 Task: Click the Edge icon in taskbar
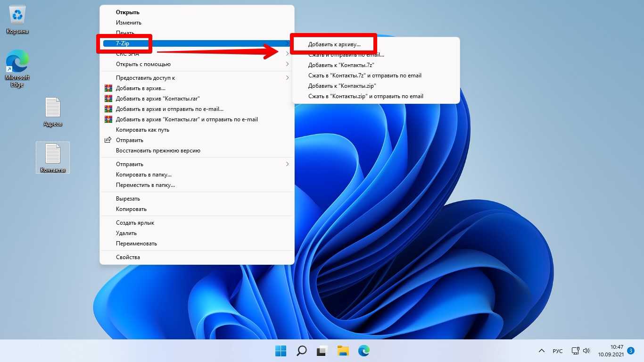[x=363, y=351]
